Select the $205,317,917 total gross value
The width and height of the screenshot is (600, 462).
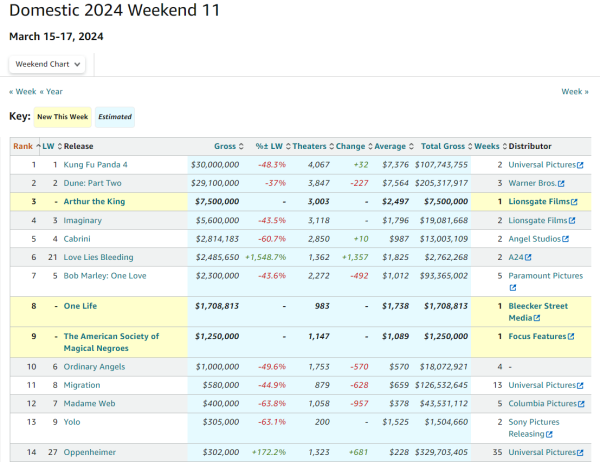(x=441, y=183)
